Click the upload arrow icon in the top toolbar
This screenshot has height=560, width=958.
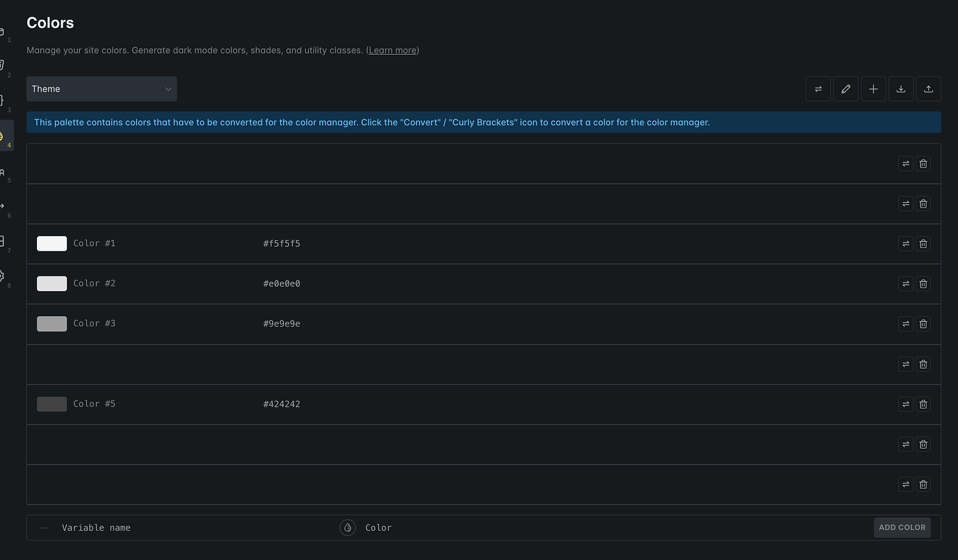929,89
